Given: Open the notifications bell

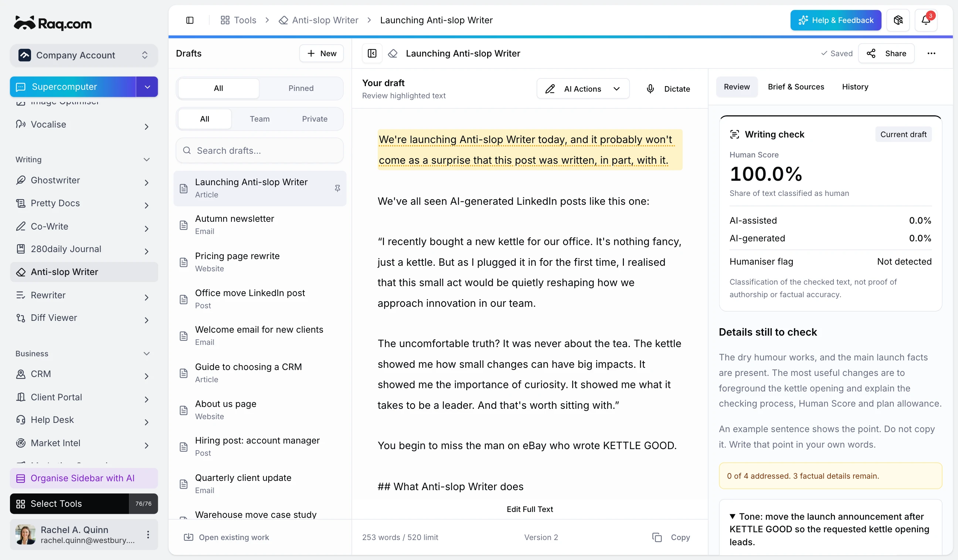Looking at the screenshot, I should [926, 20].
